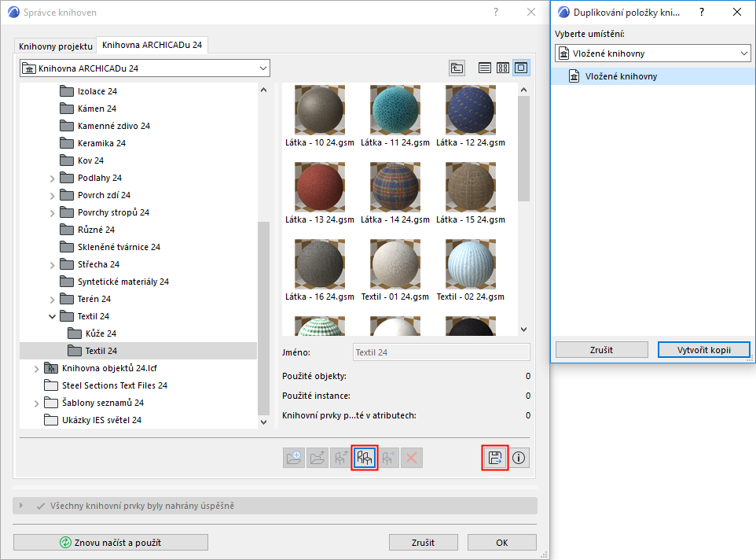Click the add library folder icon

click(294, 458)
